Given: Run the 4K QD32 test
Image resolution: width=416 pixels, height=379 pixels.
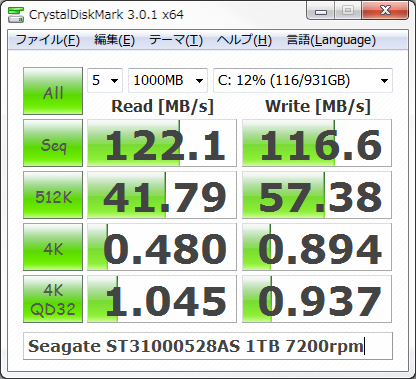Looking at the screenshot, I should (53, 299).
